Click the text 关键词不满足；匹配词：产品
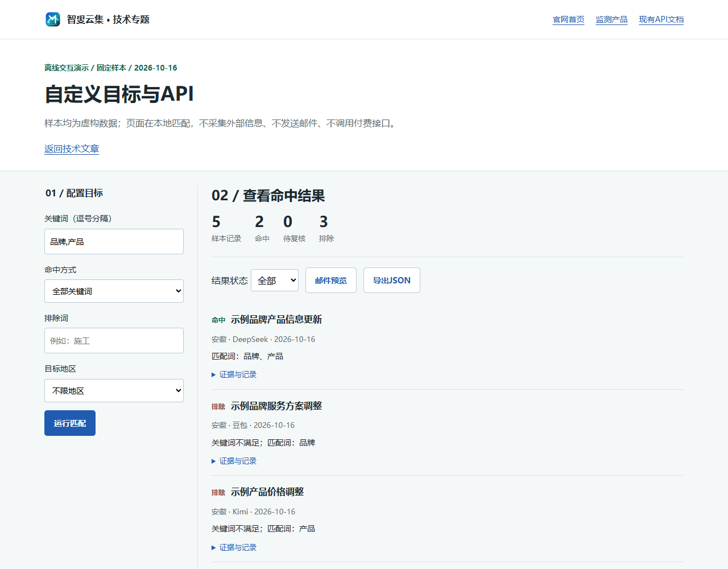The width and height of the screenshot is (728, 569). (263, 529)
